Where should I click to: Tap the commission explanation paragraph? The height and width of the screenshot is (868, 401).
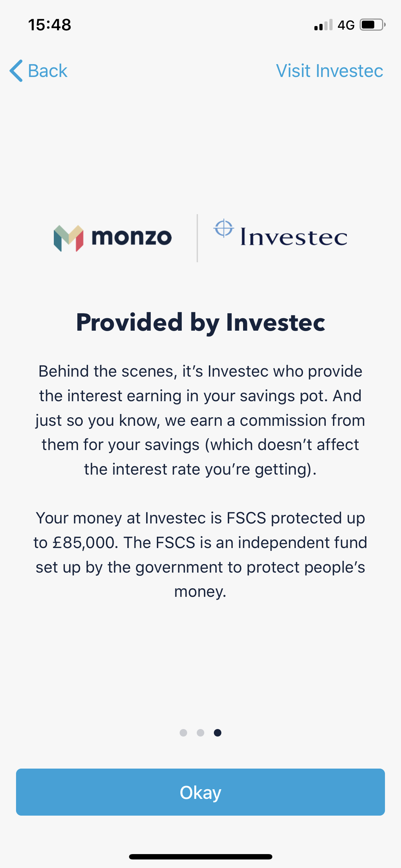click(x=200, y=420)
